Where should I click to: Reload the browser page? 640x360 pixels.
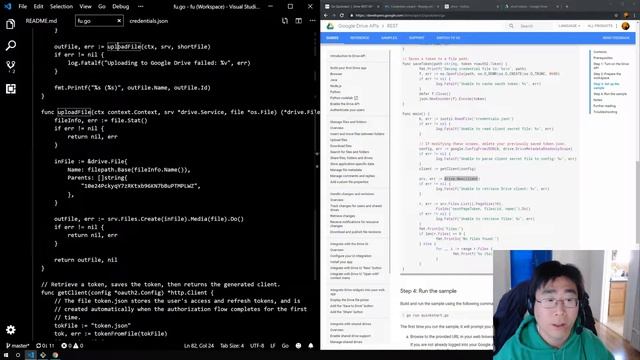[x=342, y=16]
